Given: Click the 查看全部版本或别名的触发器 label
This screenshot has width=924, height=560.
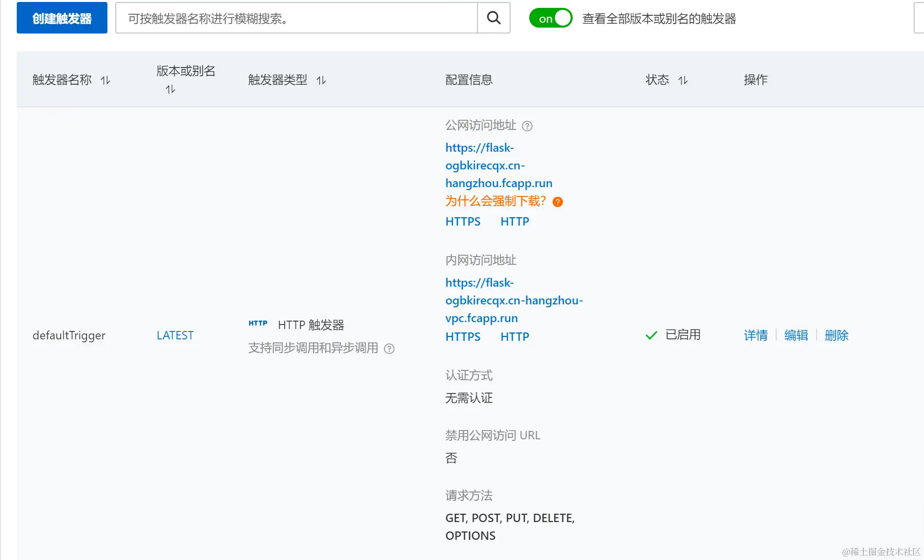Looking at the screenshot, I should click(659, 19).
